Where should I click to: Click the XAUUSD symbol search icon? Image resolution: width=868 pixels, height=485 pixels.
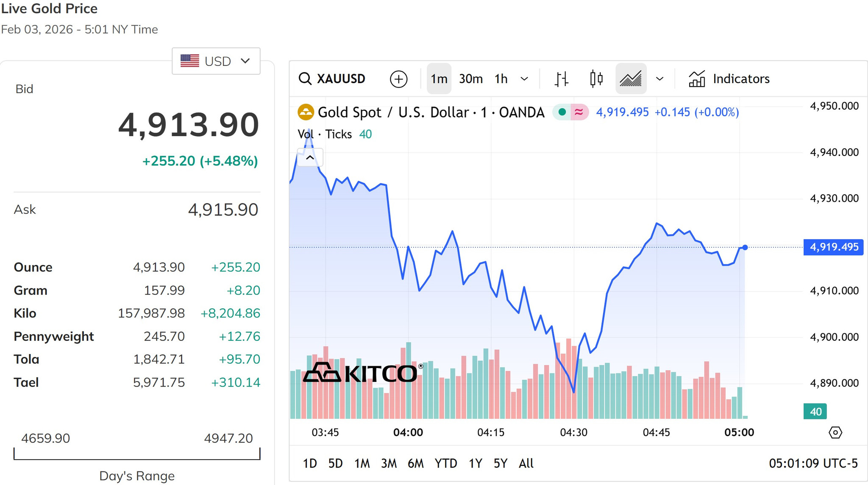[305, 79]
